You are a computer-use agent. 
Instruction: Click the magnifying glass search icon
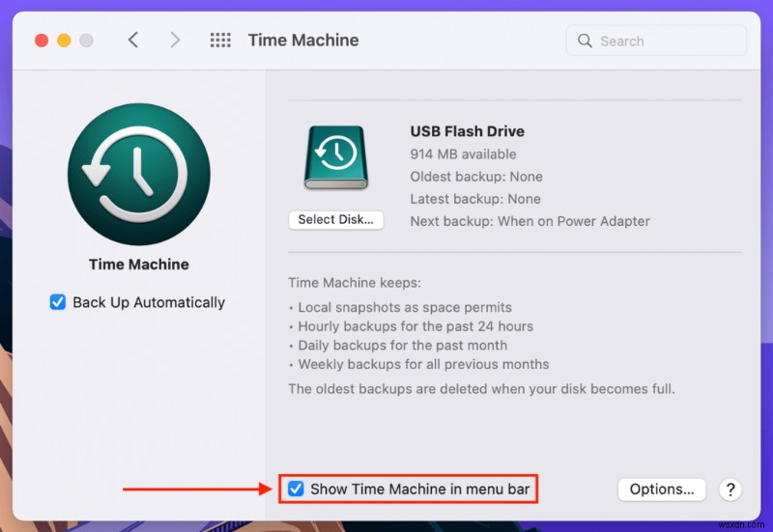tap(585, 41)
